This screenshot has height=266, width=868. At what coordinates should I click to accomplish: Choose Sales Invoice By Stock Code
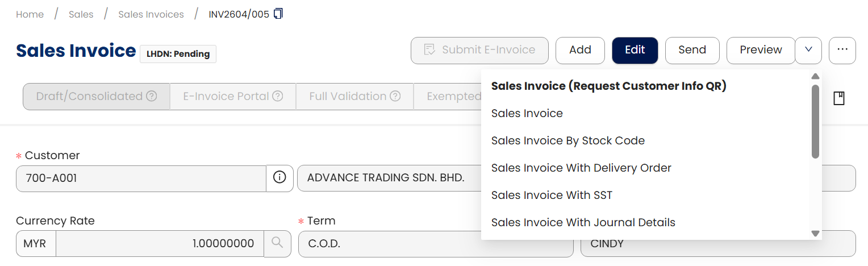coord(567,140)
